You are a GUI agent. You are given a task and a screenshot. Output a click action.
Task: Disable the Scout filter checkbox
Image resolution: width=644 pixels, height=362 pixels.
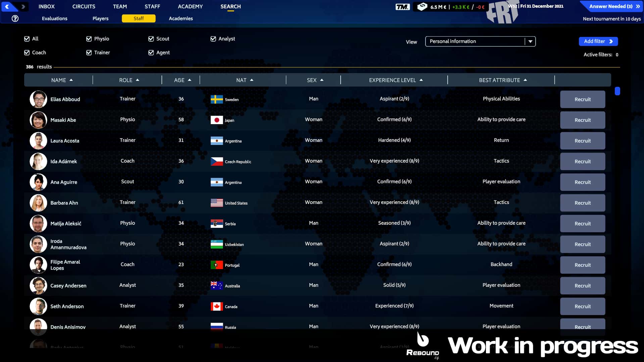(x=151, y=39)
